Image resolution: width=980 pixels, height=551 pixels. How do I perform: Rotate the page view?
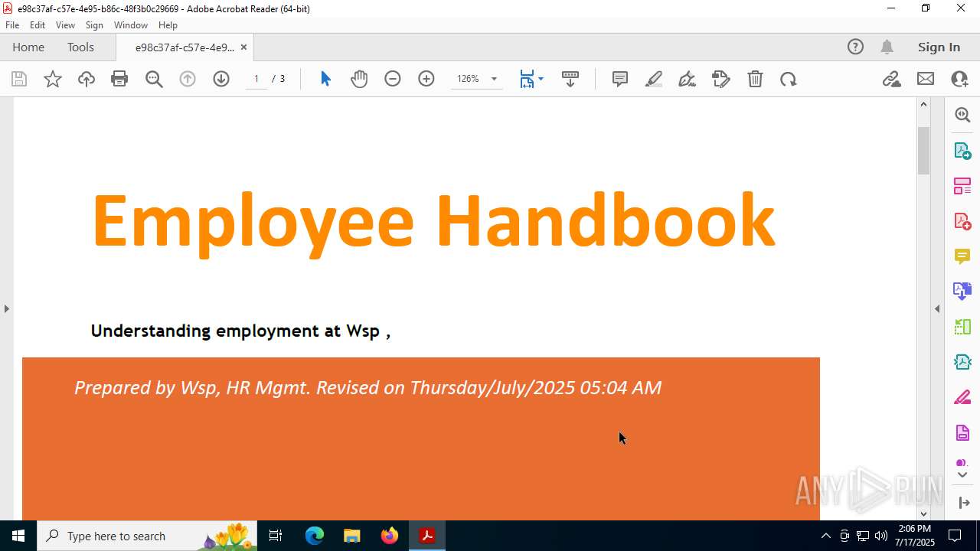click(789, 79)
